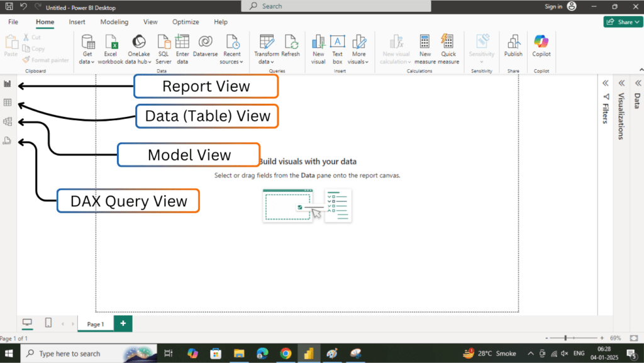Open Microsoft Edge from taskbar
The height and width of the screenshot is (363, 644).
click(262, 353)
